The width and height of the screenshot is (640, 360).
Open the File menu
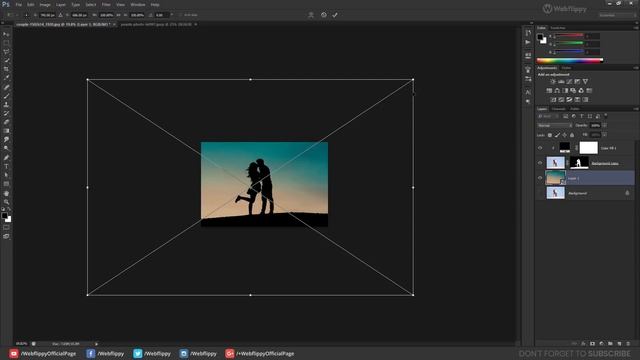19,4
